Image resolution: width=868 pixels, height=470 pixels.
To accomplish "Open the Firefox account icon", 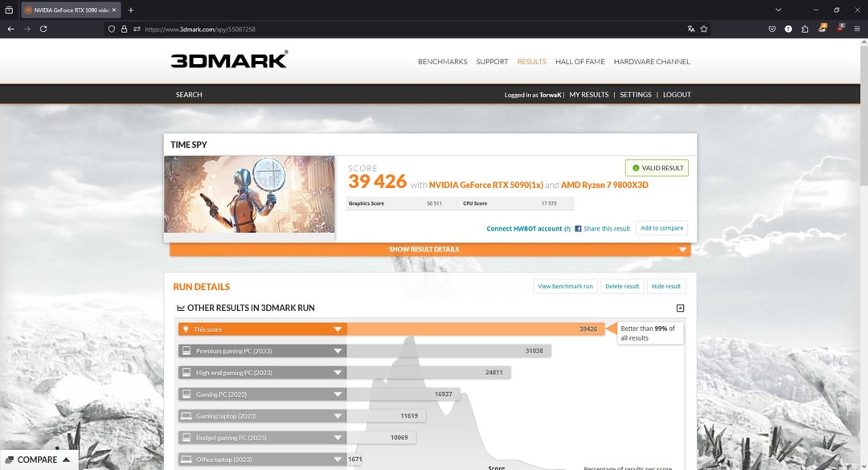I will [x=788, y=29].
